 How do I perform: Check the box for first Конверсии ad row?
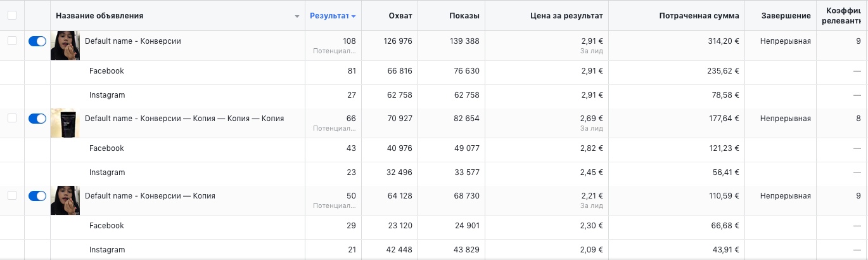(12, 41)
